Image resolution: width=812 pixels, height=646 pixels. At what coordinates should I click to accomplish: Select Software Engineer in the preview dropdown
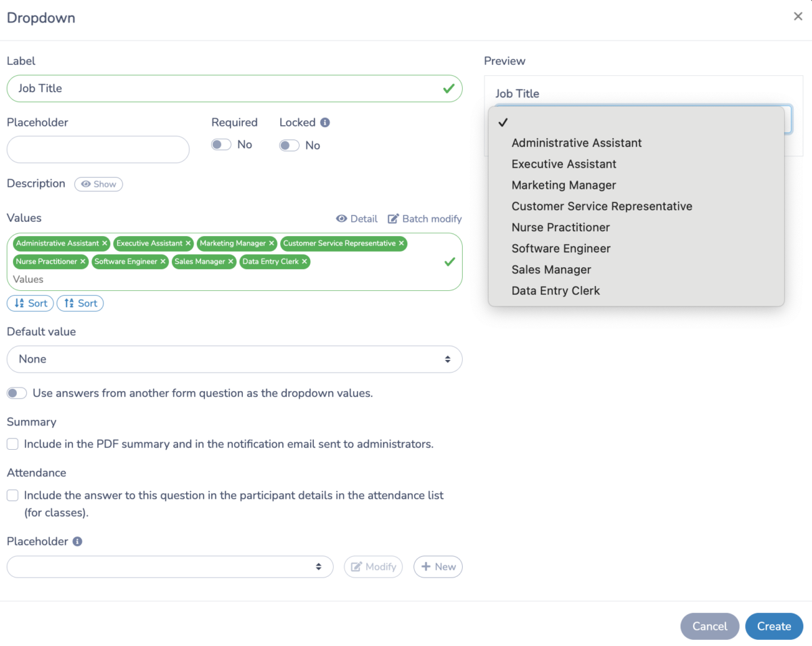click(560, 248)
